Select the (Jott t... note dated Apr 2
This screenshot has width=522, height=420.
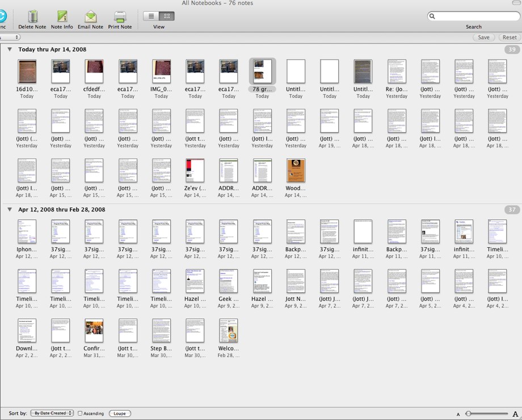[61, 330]
